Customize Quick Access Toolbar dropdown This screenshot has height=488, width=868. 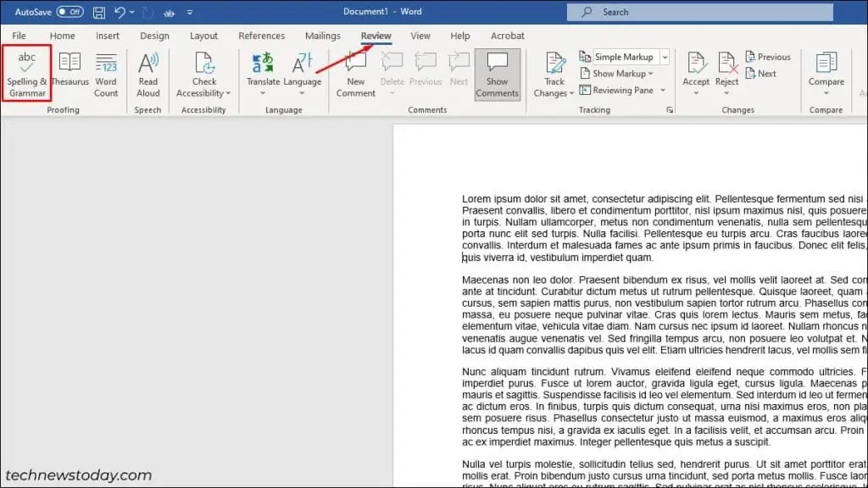[190, 12]
